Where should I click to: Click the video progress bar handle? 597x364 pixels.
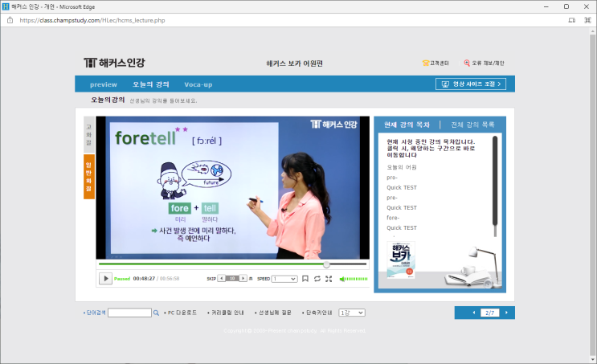tap(326, 264)
